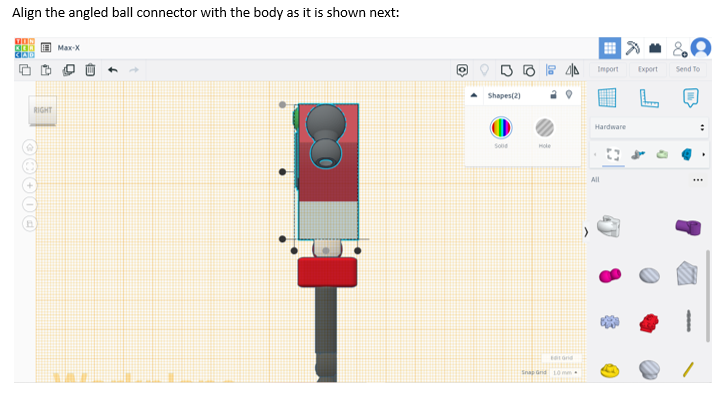Click the Mirror tool
The width and height of the screenshot is (724, 398).
(572, 70)
